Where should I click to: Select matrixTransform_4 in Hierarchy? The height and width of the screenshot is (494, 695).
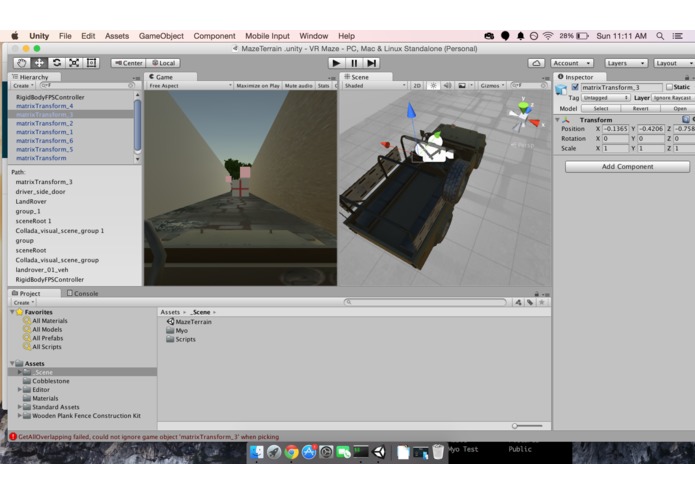click(44, 106)
